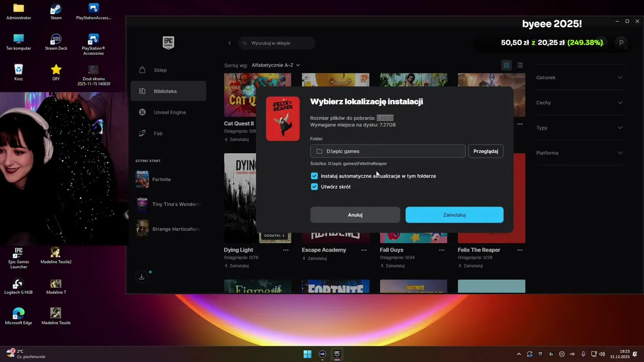Switch library to grid view

click(507, 65)
